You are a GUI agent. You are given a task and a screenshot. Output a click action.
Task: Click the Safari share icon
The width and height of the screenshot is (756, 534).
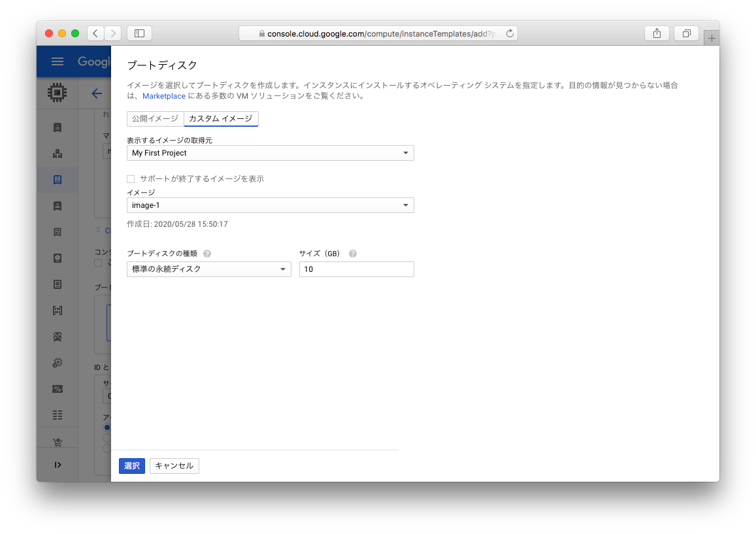657,33
